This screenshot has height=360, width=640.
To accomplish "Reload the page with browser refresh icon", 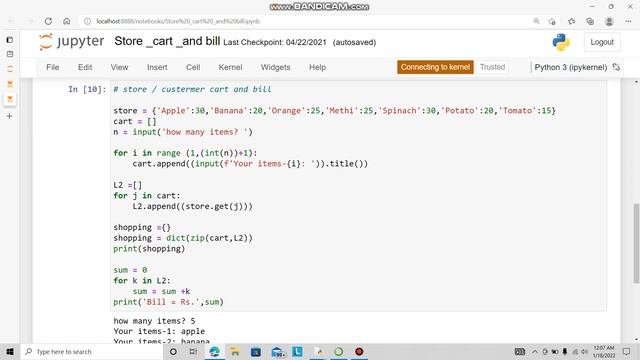I will coord(48,21).
